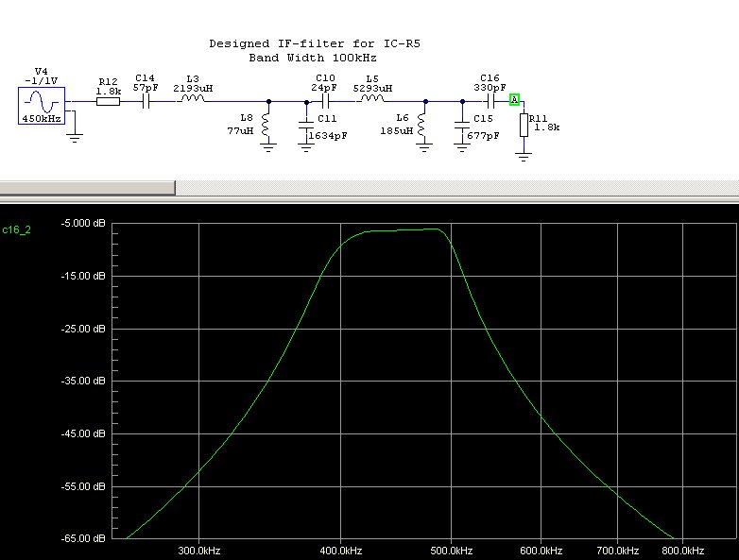The width and height of the screenshot is (739, 560).
Task: Click the -5.000 dB axis label
Action: [x=83, y=223]
